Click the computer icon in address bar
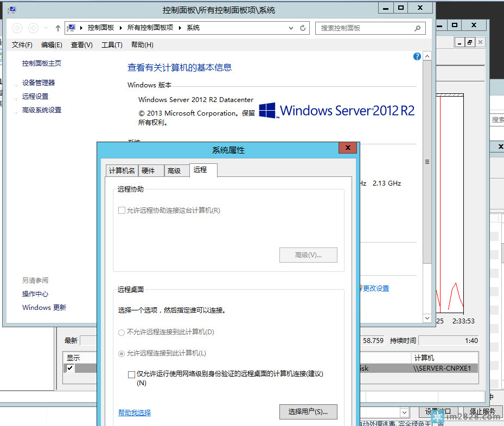This screenshot has height=426, width=504. [x=71, y=28]
